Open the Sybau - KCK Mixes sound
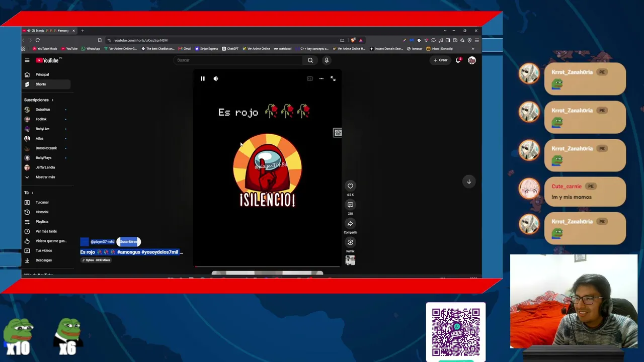Viewport: 644px width, 362px height. 96,260
